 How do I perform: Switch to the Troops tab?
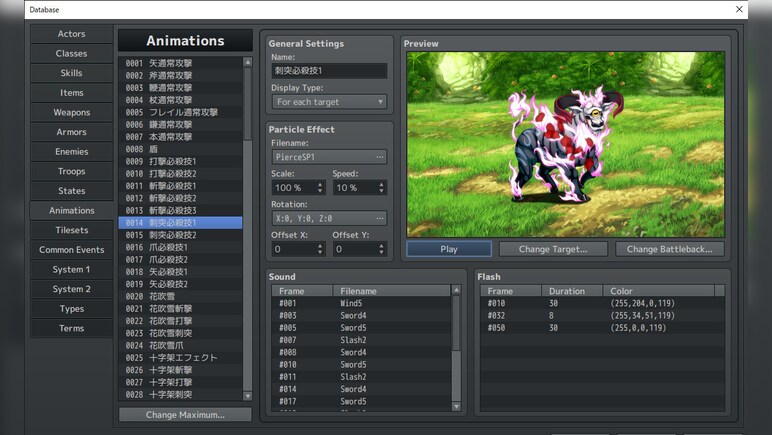click(x=71, y=172)
